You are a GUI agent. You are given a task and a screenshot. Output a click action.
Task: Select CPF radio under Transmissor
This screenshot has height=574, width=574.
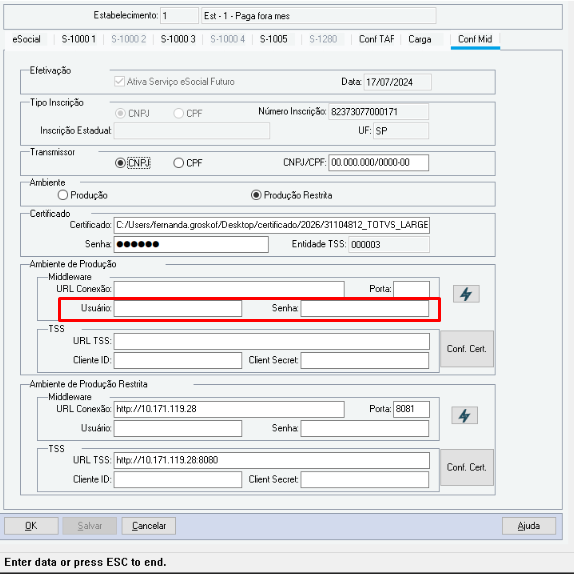click(178, 163)
